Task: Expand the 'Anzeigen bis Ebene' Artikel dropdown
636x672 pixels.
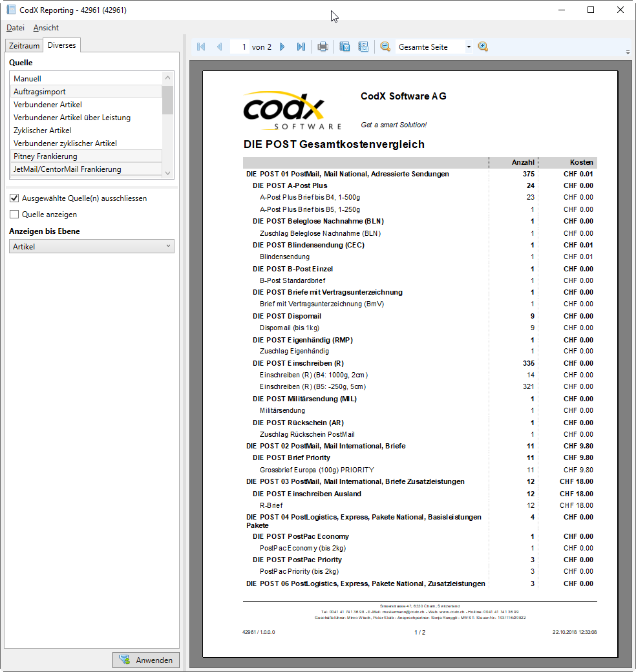Action: [168, 246]
